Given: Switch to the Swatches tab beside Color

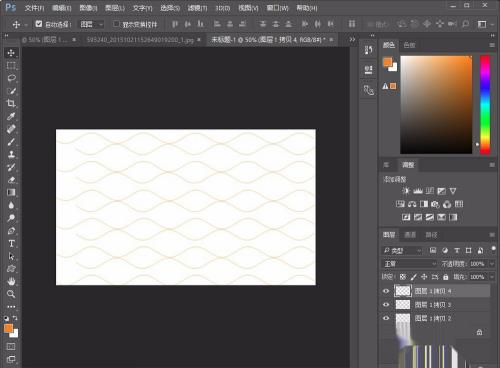Looking at the screenshot, I should coord(409,45).
